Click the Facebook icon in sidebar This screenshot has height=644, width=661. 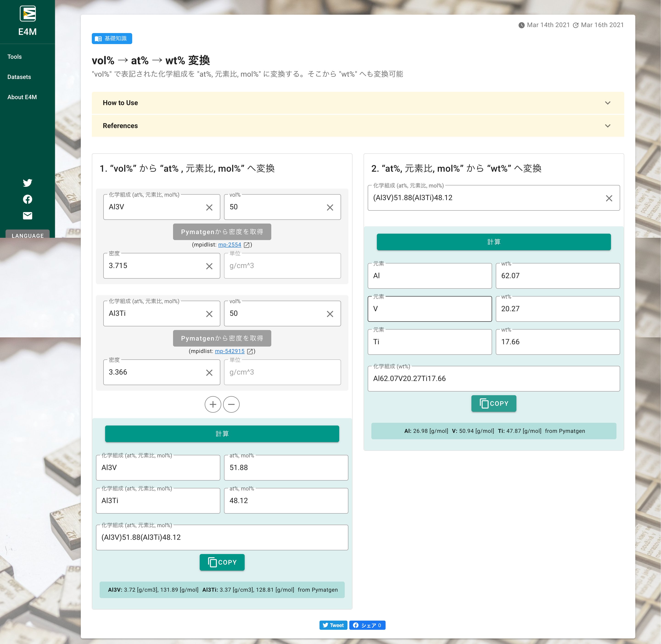coord(27,199)
